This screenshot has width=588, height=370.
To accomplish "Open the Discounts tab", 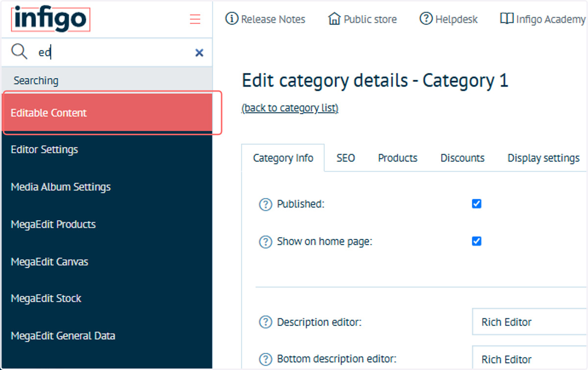I will point(463,158).
